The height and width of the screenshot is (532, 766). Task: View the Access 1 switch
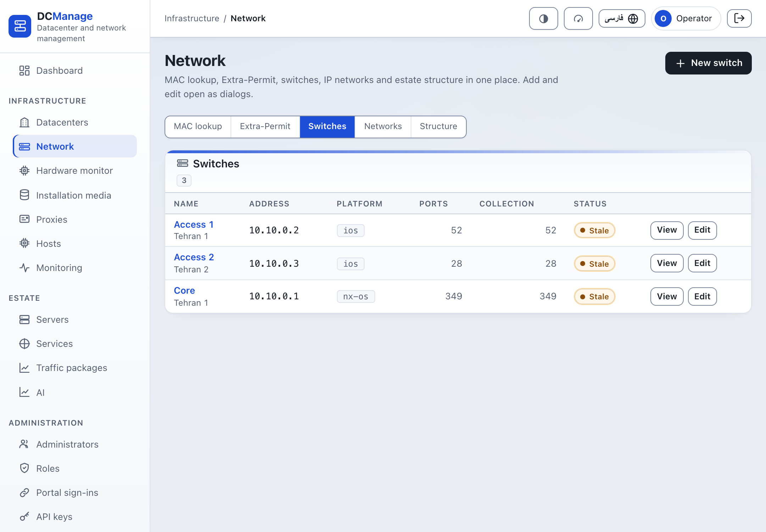(x=667, y=230)
